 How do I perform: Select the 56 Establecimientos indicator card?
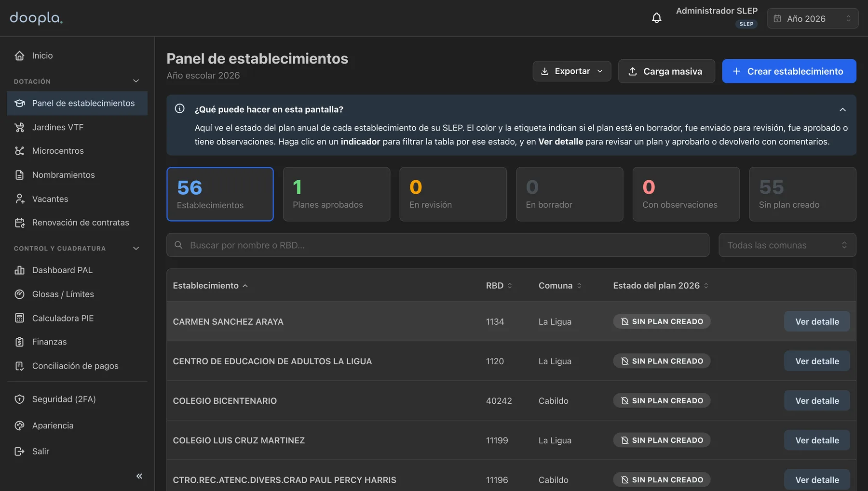(220, 194)
